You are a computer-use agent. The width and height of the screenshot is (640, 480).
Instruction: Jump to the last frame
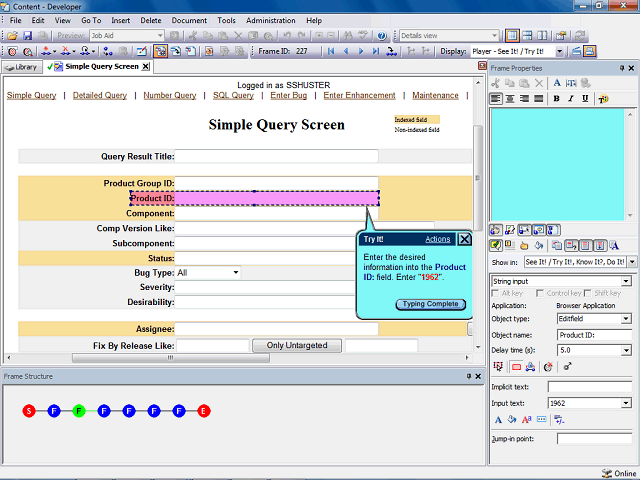376,51
